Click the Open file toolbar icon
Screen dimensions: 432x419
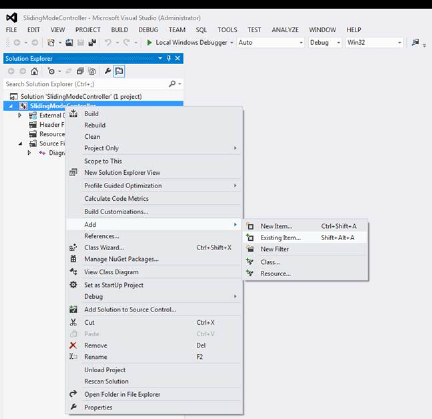point(69,43)
